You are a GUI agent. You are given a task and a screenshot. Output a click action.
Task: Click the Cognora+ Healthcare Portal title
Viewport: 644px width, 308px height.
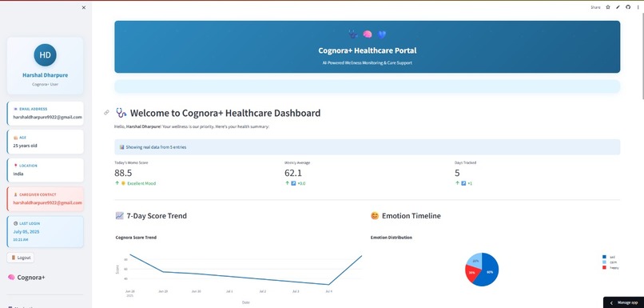pyautogui.click(x=368, y=50)
